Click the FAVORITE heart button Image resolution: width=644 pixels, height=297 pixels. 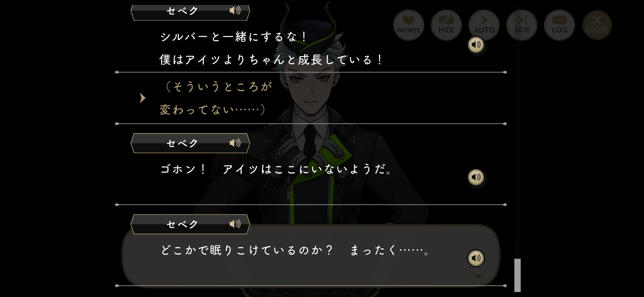(x=408, y=25)
